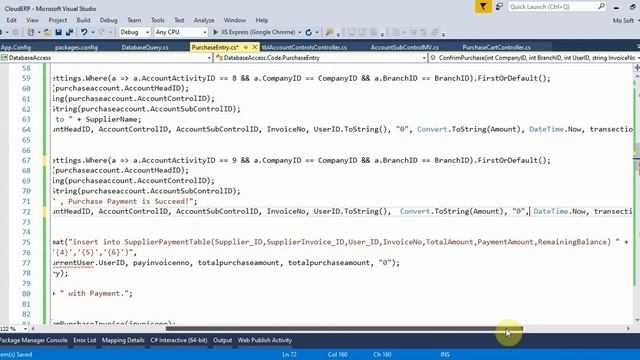
Task: Click SupplierPaymentTable text on line 75
Action: (168, 242)
